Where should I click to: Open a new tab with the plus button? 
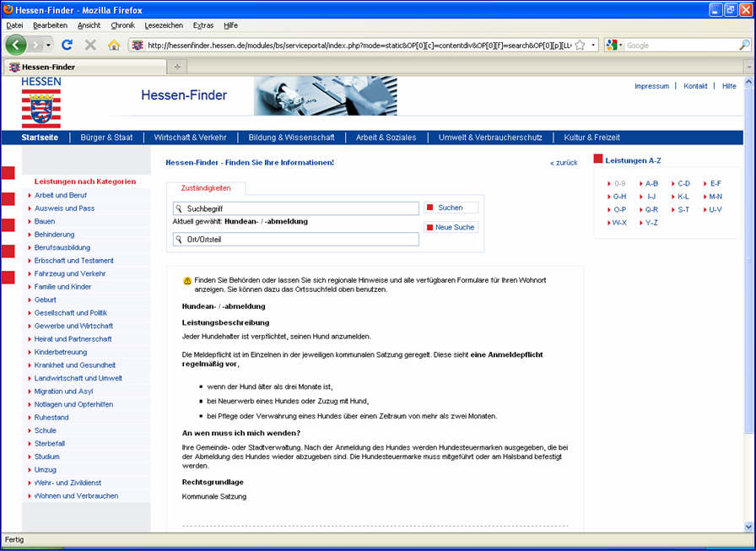pyautogui.click(x=177, y=67)
